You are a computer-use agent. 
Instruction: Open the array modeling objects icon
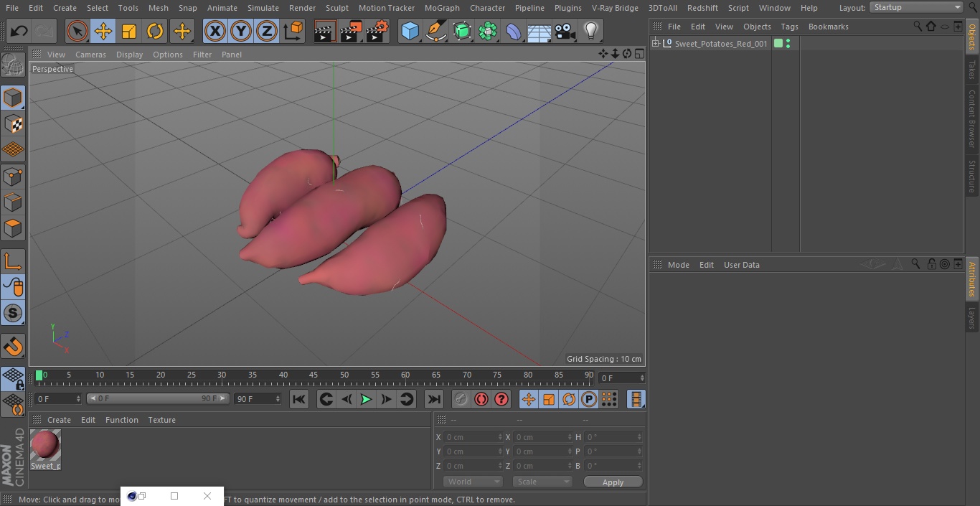pos(488,31)
